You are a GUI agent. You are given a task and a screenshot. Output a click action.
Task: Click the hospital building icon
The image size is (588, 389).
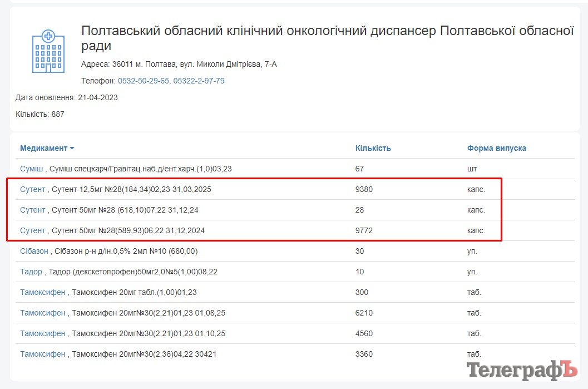coord(48,51)
